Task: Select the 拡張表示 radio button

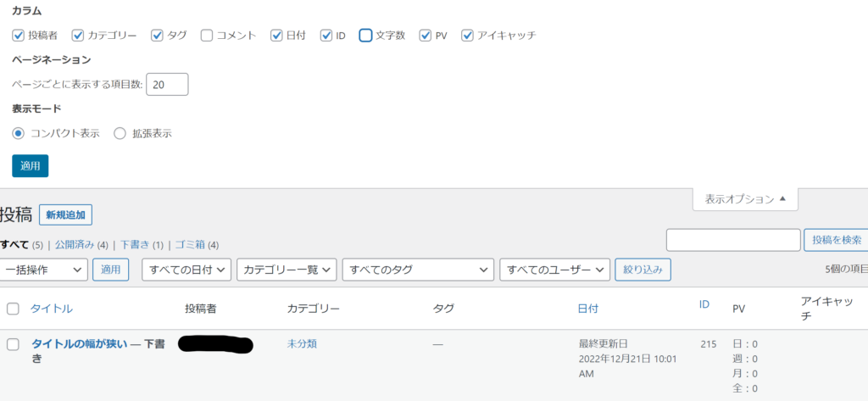Action: tap(120, 133)
